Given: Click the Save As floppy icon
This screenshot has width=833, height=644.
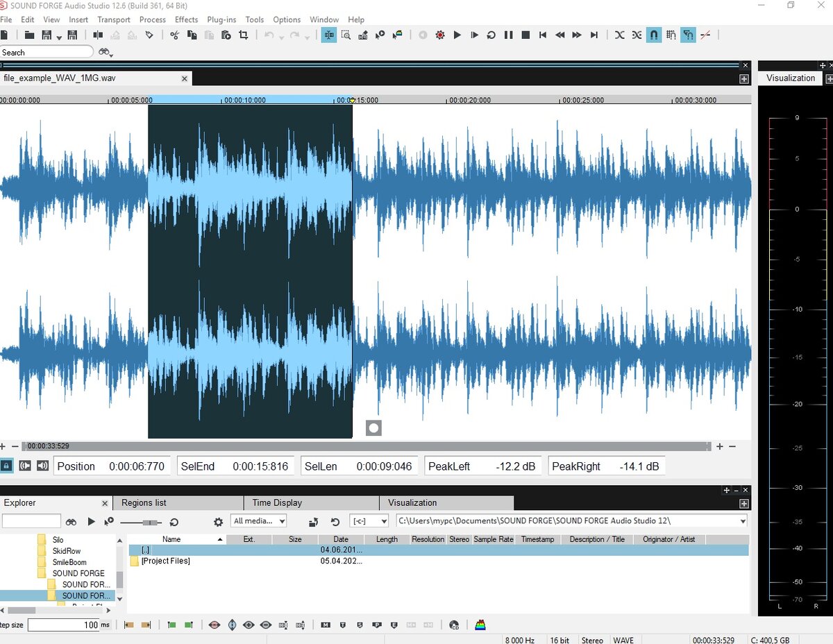Looking at the screenshot, I should click(72, 35).
